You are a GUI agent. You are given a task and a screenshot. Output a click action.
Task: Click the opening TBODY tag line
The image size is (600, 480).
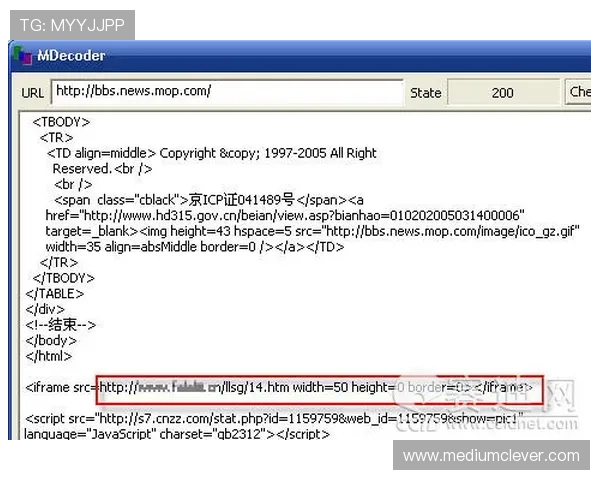pos(61,122)
